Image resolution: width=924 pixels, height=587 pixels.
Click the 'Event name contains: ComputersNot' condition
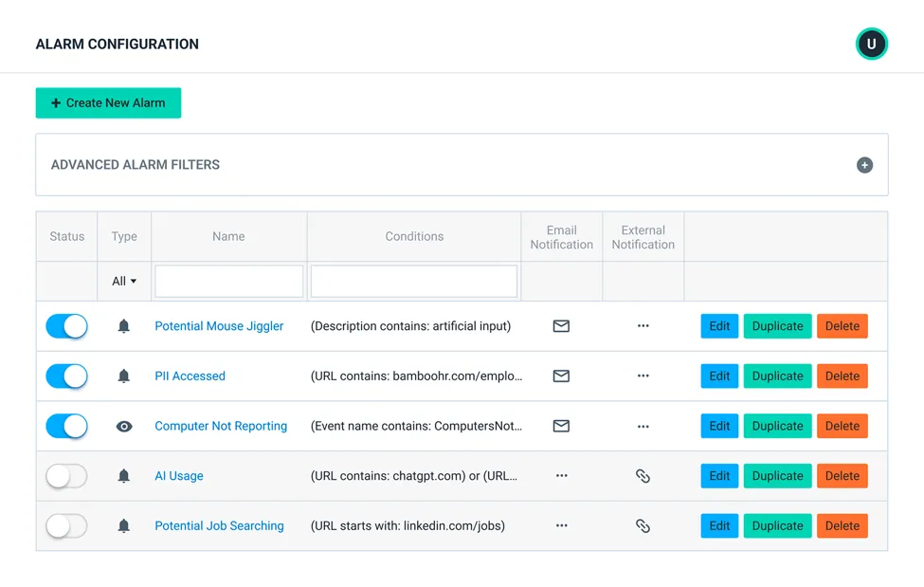tap(416, 426)
